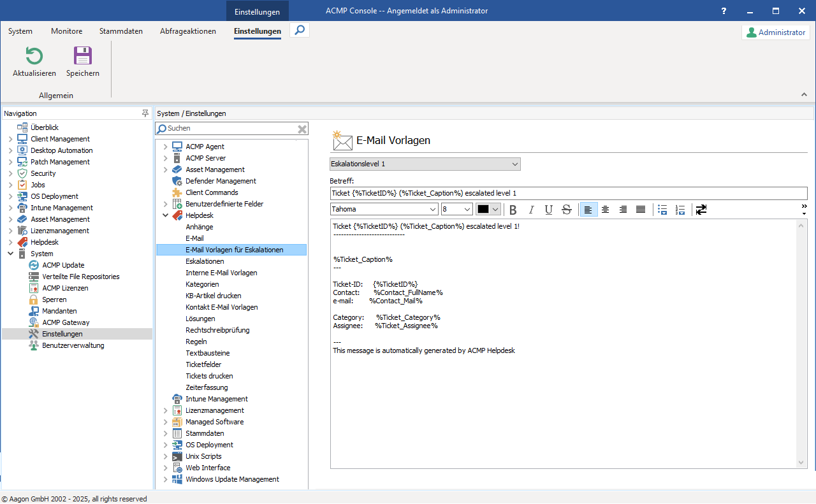Click inside the Betreff subject field

point(569,193)
